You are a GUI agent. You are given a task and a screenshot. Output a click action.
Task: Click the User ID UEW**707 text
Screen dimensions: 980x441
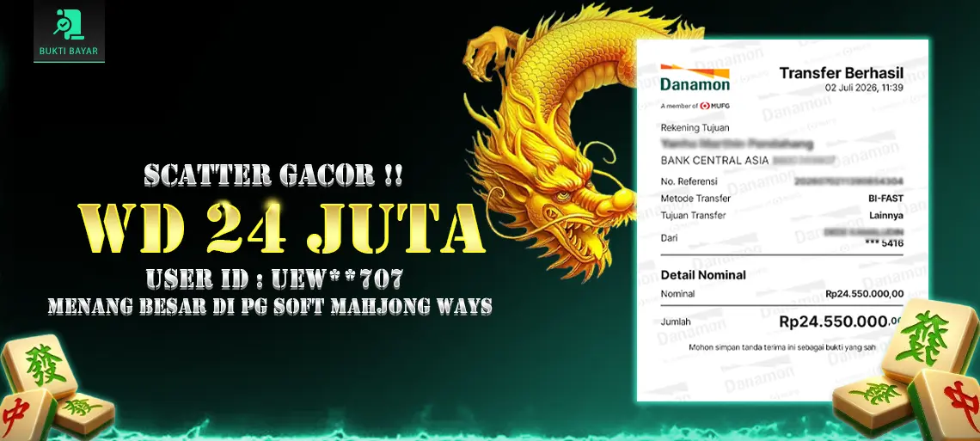point(275,279)
